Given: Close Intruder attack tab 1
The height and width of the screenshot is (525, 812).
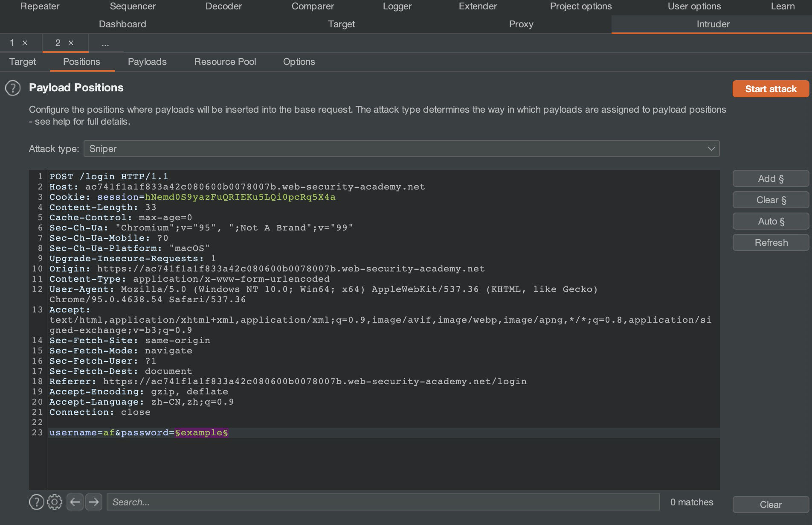Looking at the screenshot, I should [25, 43].
